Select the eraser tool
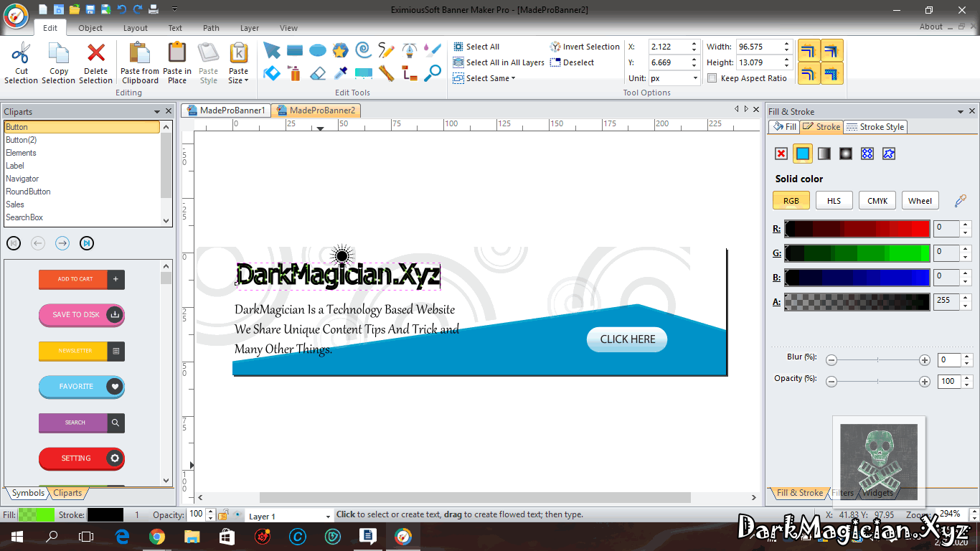 tap(318, 72)
